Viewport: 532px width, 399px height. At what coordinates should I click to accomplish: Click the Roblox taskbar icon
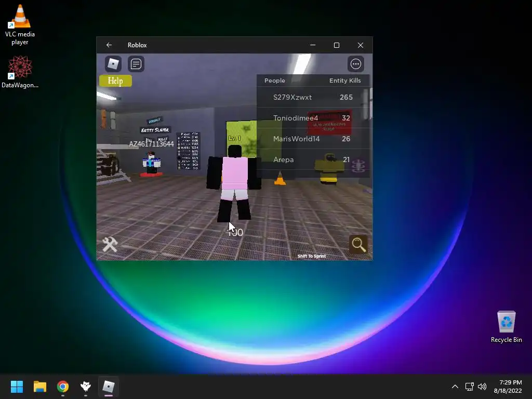pyautogui.click(x=109, y=387)
